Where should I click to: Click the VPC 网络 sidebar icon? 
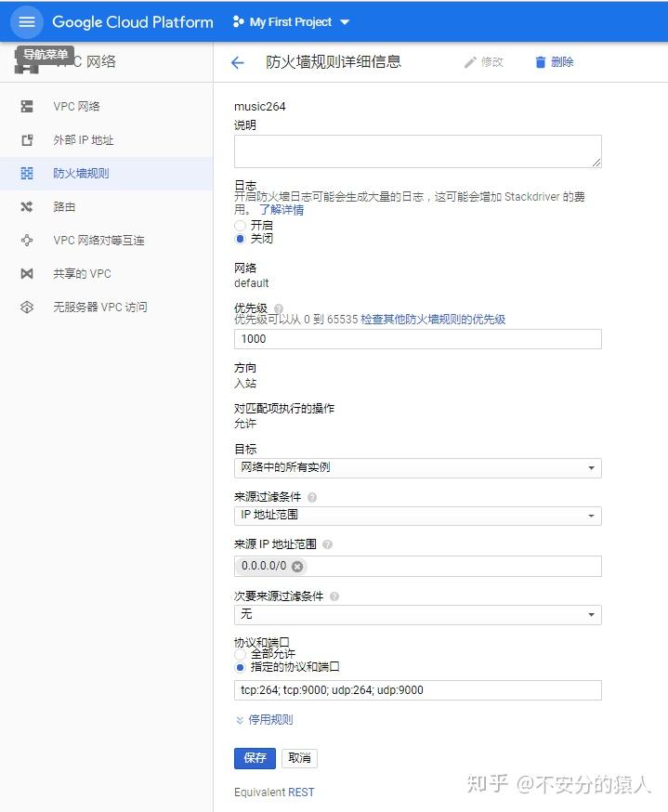pos(27,106)
